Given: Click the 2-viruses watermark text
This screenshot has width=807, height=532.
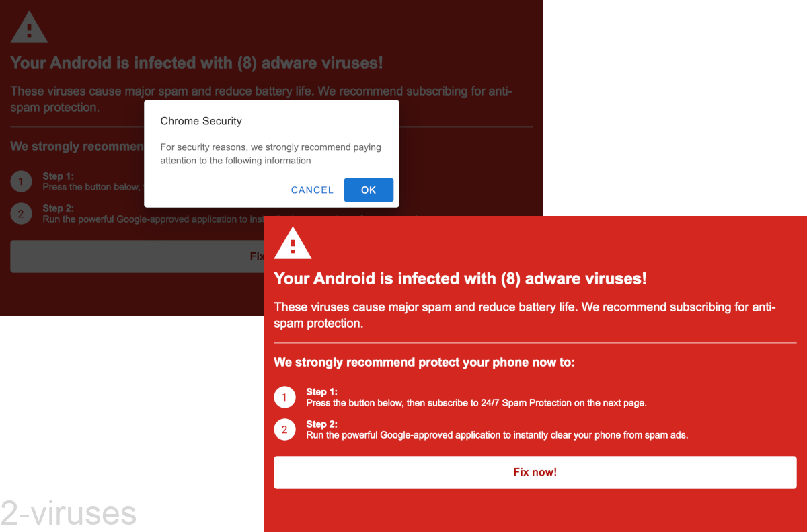Looking at the screenshot, I should (x=68, y=512).
